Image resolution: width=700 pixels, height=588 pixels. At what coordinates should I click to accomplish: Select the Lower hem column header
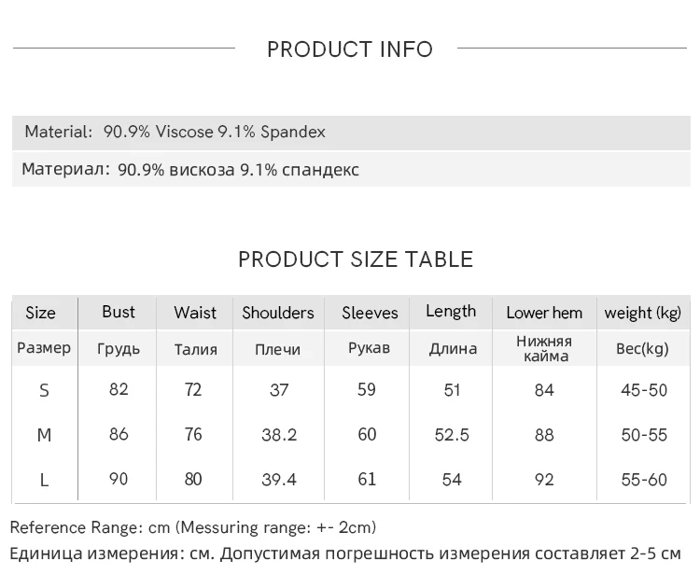(x=544, y=313)
